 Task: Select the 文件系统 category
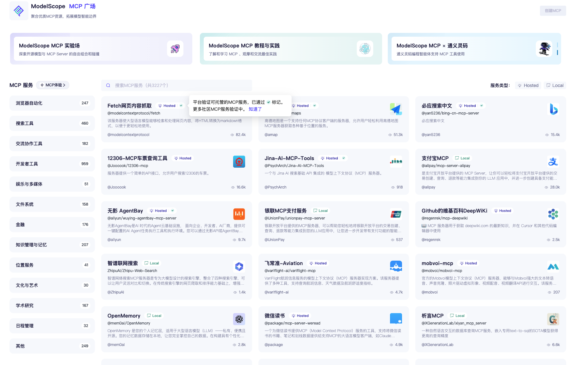coord(52,204)
